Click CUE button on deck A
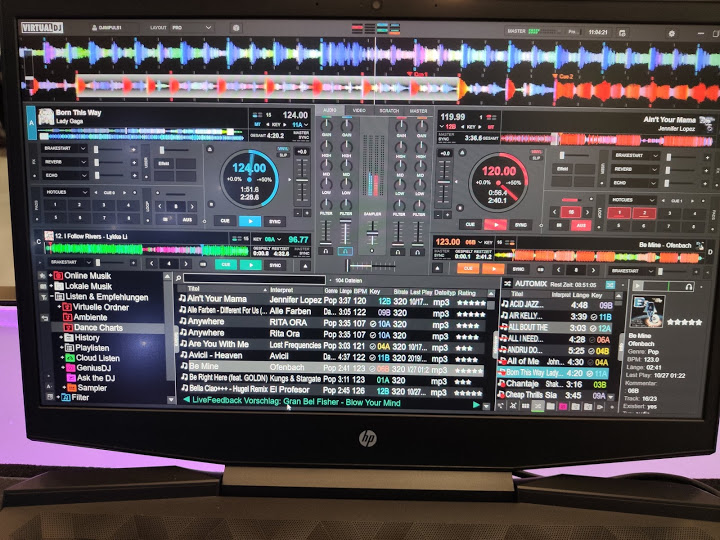The width and height of the screenshot is (720, 540). [x=225, y=221]
